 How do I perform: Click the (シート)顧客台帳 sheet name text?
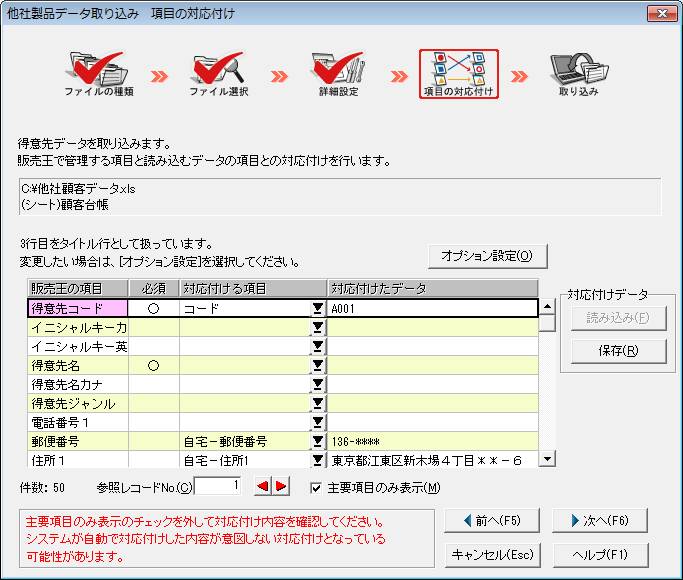[64, 204]
